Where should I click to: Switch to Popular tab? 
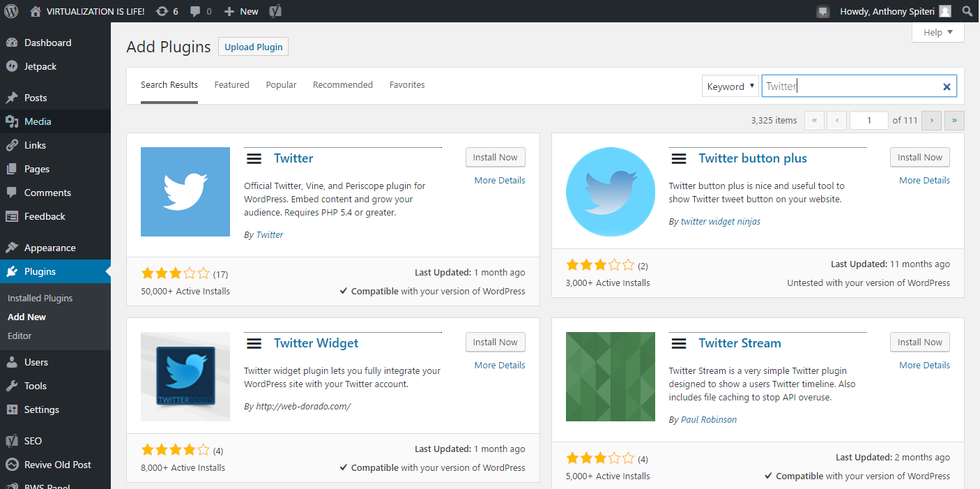click(281, 85)
